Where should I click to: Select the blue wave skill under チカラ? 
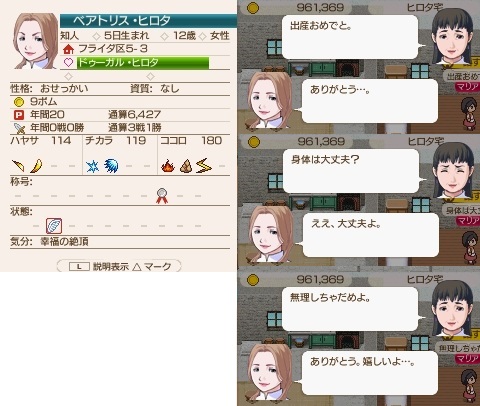(111, 166)
